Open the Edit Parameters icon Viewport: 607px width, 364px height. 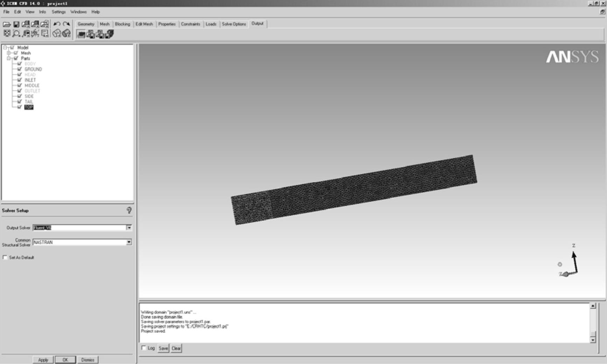click(x=100, y=34)
